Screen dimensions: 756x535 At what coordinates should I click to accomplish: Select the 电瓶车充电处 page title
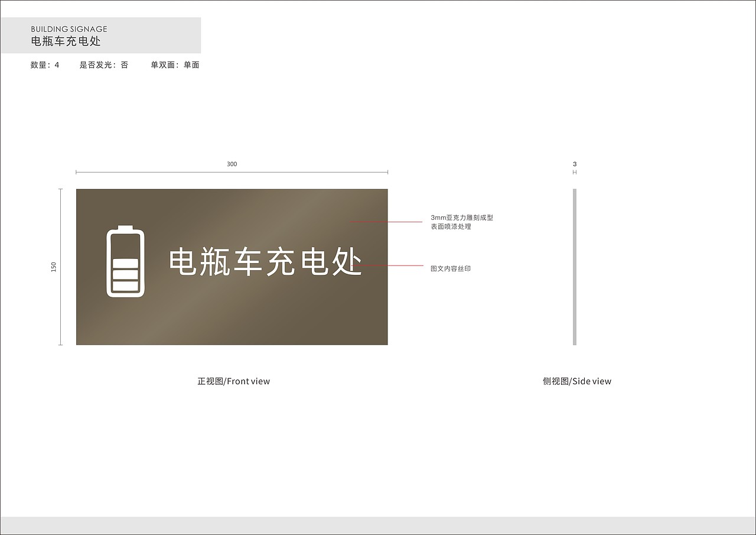pos(65,41)
